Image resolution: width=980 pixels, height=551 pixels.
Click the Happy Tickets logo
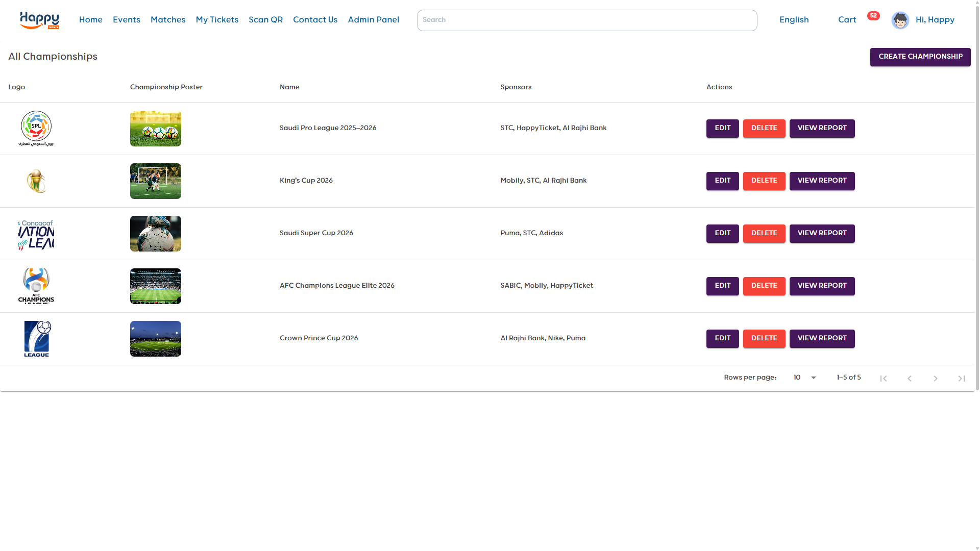point(39,20)
